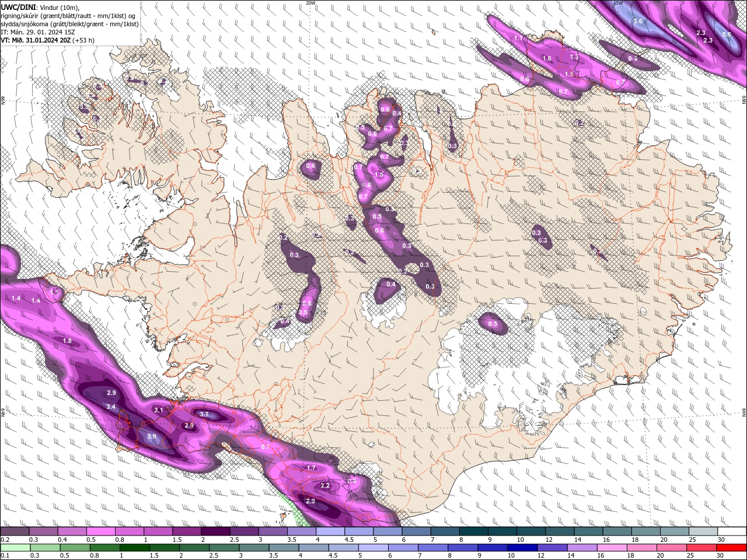Click the '3.7' precipitation value on the map
The image size is (747, 560).
pyautogui.click(x=204, y=414)
